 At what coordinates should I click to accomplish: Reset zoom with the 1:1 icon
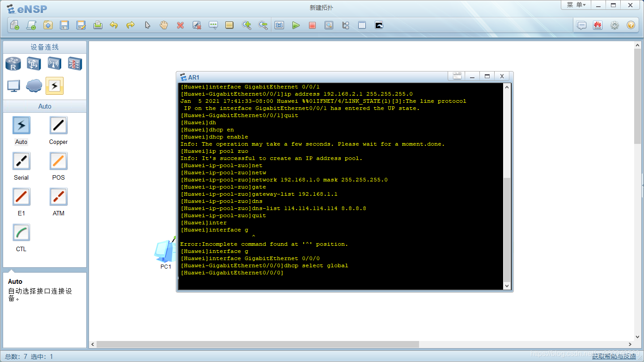(280, 25)
